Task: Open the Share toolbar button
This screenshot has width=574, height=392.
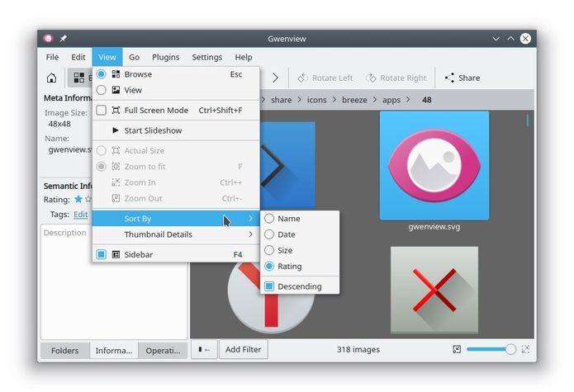Action: pyautogui.click(x=463, y=78)
